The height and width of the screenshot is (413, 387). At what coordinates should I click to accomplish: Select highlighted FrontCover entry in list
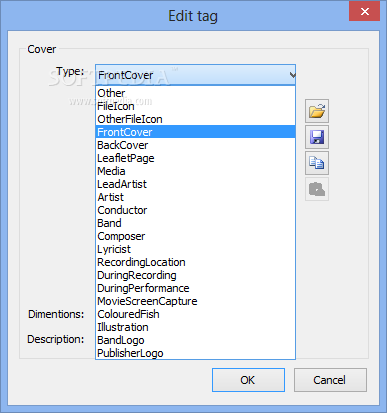[195, 132]
